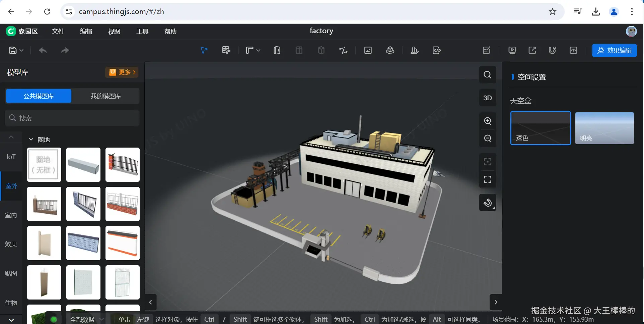Preview the scene with the play icon

512,50
